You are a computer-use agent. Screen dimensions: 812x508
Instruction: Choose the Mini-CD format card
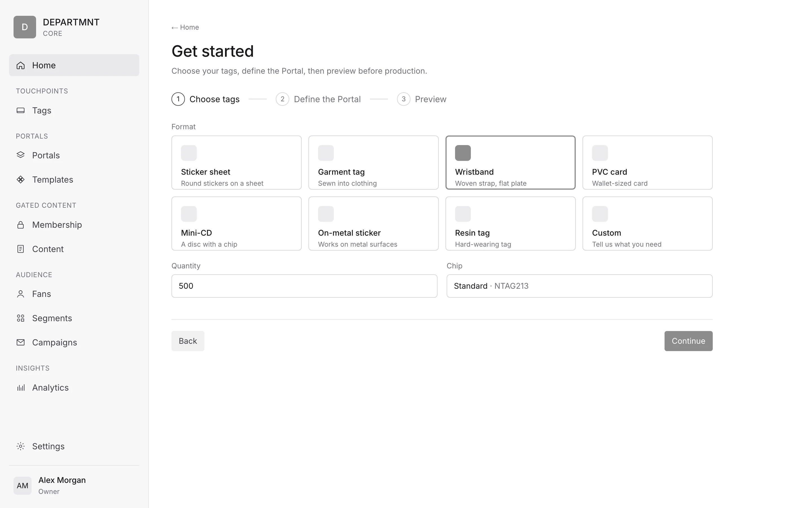[x=237, y=224]
